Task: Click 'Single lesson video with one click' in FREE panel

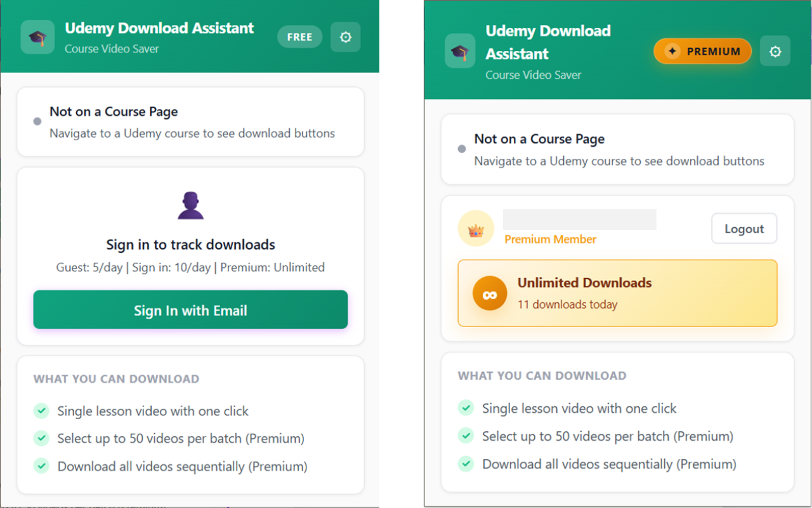Action: (153, 411)
